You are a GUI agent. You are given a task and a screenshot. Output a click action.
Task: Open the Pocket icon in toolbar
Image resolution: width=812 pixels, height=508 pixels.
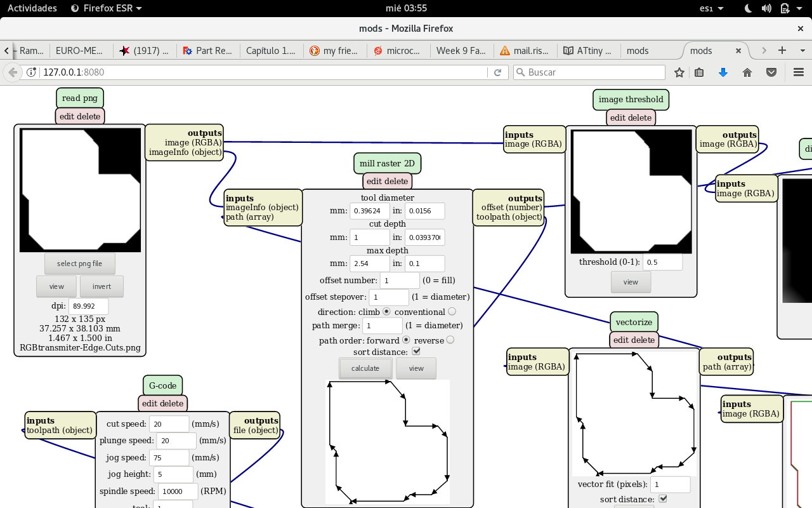pos(771,72)
